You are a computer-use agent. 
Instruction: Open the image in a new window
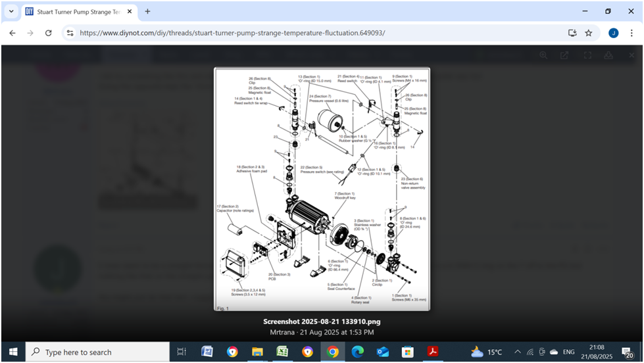[564, 55]
